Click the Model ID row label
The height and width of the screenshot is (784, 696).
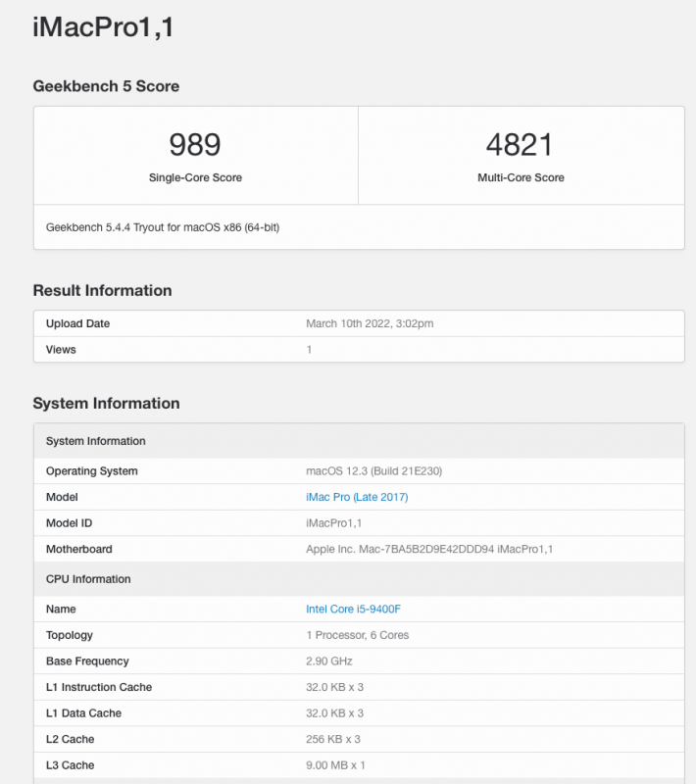(x=69, y=523)
